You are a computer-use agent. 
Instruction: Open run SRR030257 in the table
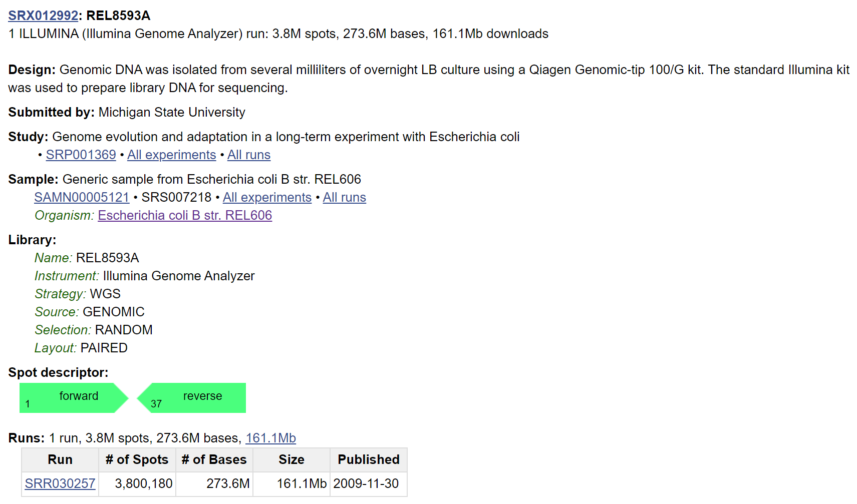(x=60, y=484)
